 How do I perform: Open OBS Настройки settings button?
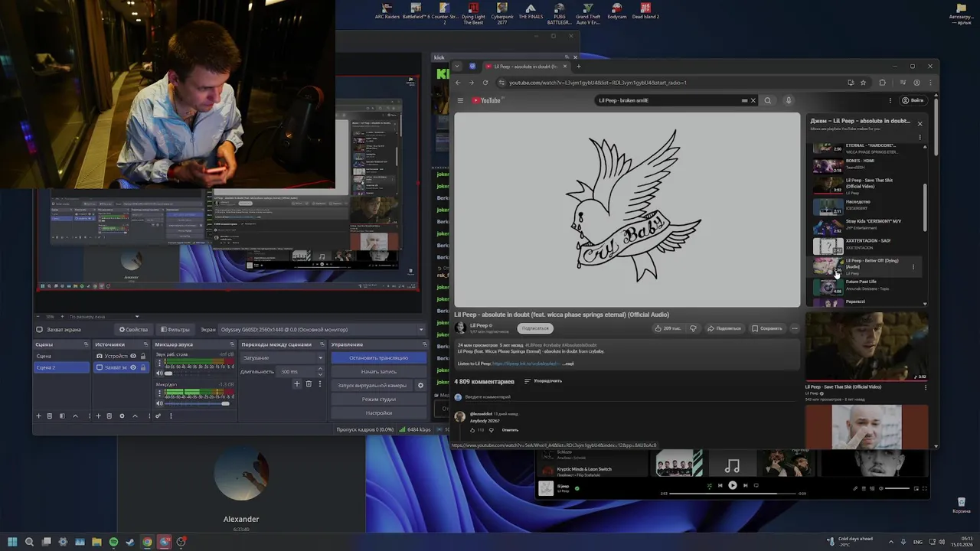pos(378,412)
